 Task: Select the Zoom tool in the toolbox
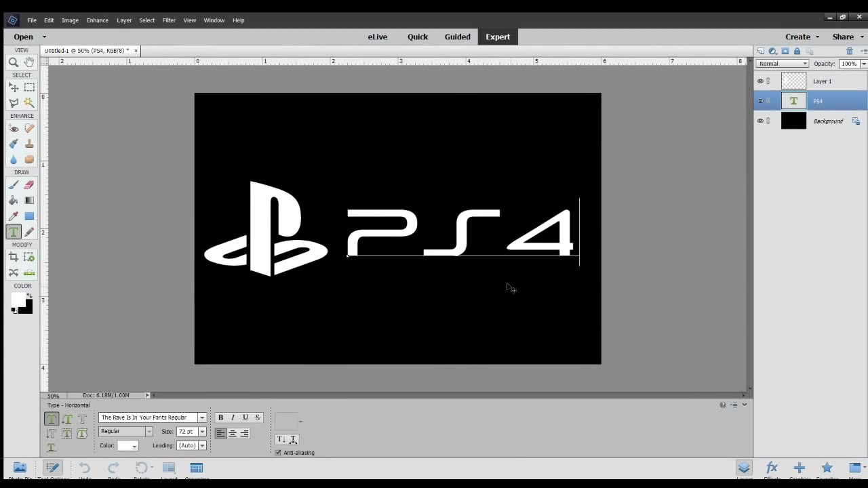point(13,62)
